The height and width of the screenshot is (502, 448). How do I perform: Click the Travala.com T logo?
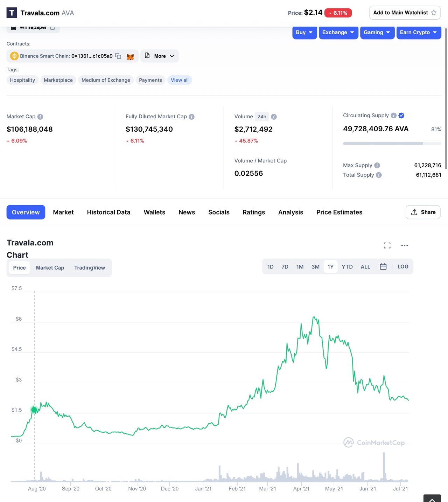pos(12,13)
